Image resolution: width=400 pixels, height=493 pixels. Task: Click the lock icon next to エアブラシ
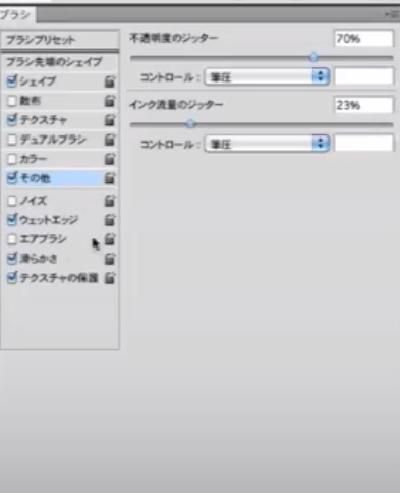pyautogui.click(x=110, y=239)
